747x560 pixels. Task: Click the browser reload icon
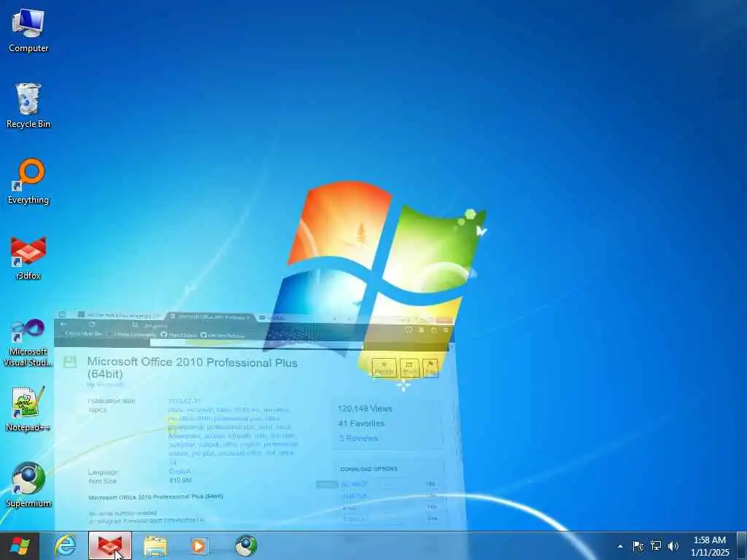92,324
